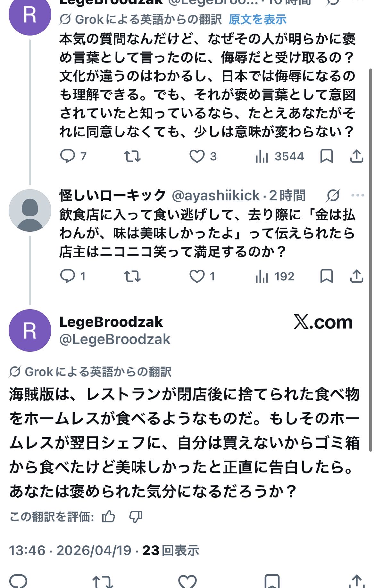
Task: Repost the post with 7 replies
Action: click(x=132, y=156)
